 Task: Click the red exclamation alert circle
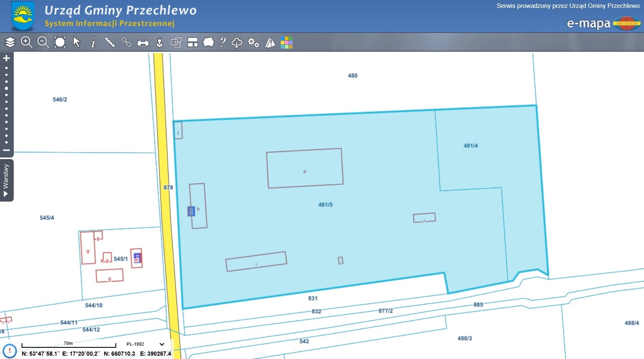coord(10,351)
